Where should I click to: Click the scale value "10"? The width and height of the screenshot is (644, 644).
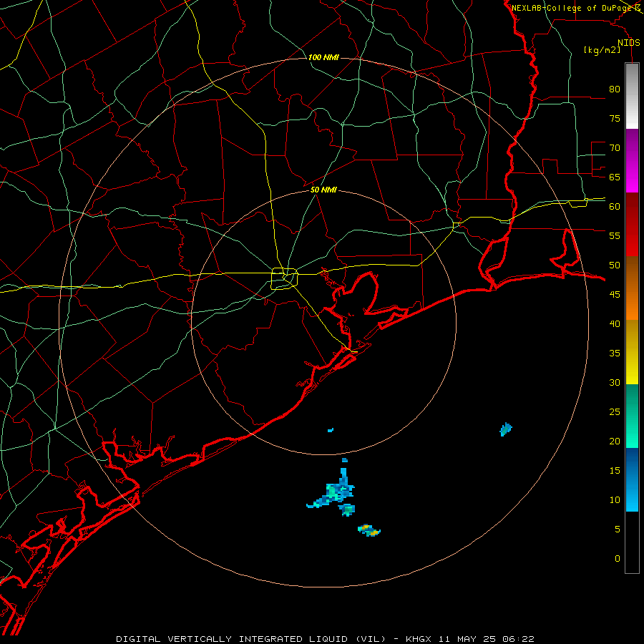click(x=615, y=500)
